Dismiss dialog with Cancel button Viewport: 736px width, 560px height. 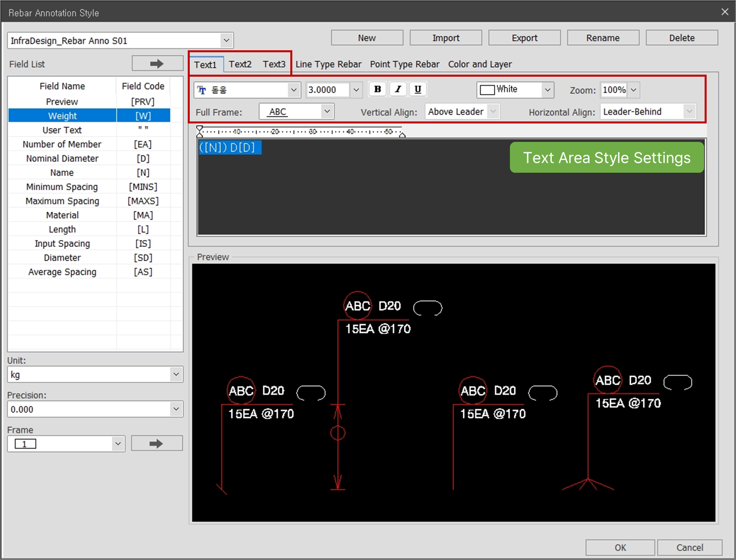pyautogui.click(x=690, y=548)
